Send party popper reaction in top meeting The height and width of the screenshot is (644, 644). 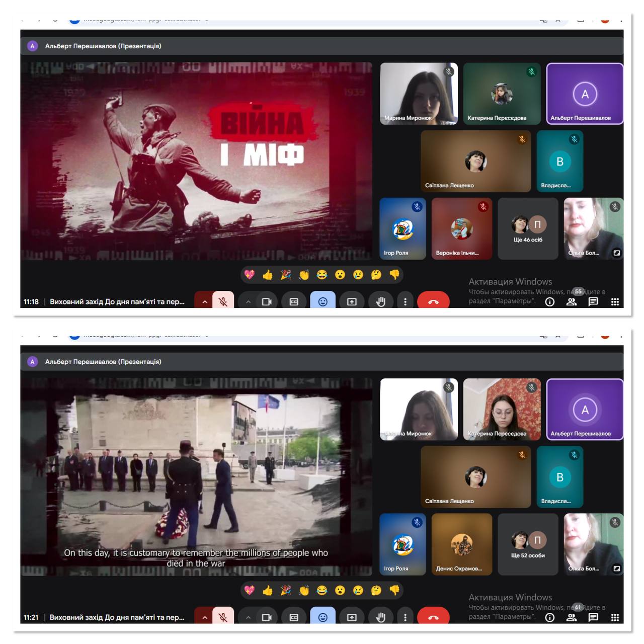point(286,275)
